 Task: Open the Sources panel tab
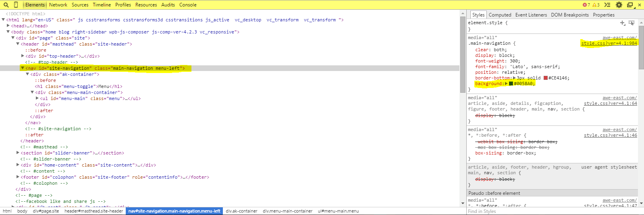[80, 5]
